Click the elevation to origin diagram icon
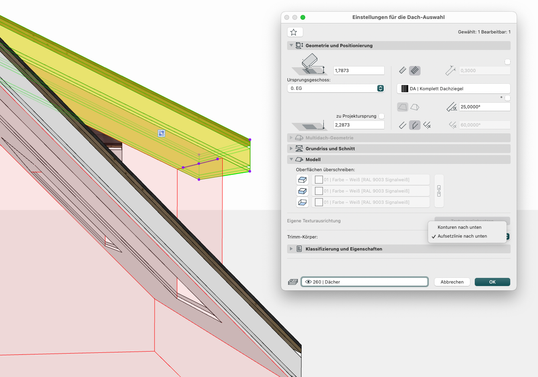Image resolution: width=538 pixels, height=377 pixels. (x=309, y=125)
